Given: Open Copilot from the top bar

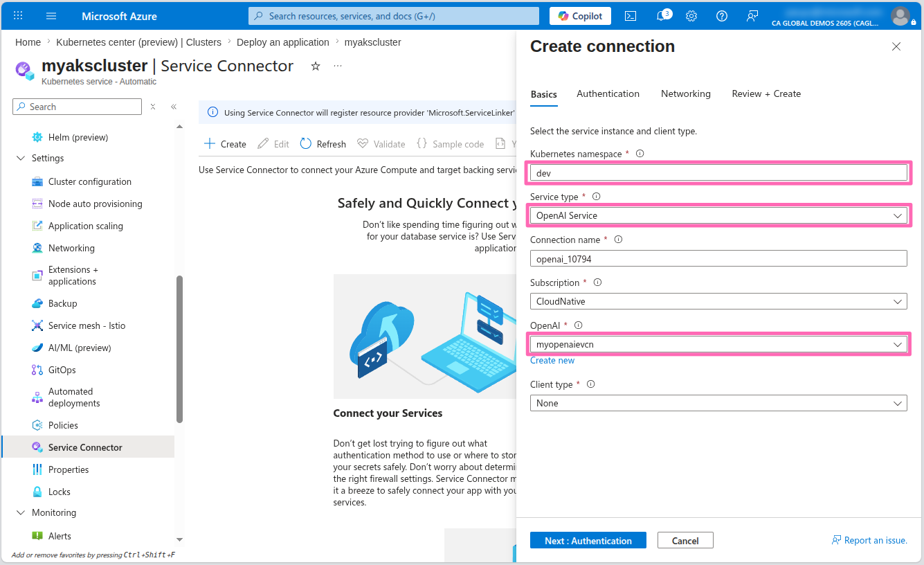Looking at the screenshot, I should click(581, 16).
